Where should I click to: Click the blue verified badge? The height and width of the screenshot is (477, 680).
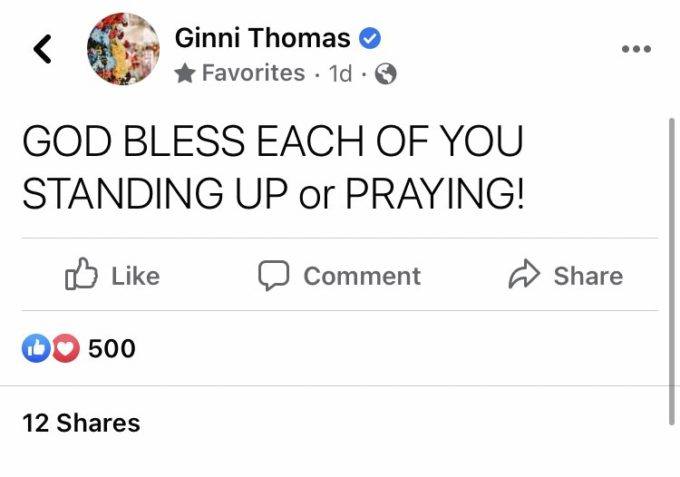[x=369, y=38]
